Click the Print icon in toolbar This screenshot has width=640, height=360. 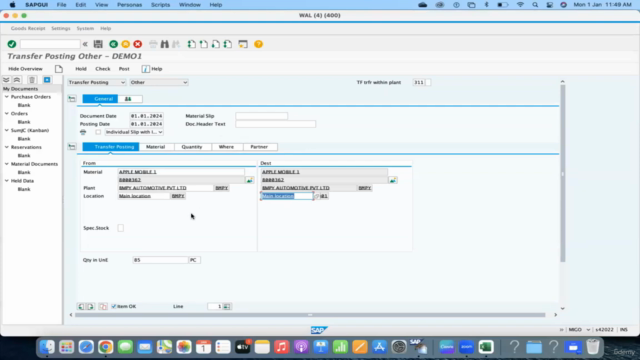tap(153, 44)
